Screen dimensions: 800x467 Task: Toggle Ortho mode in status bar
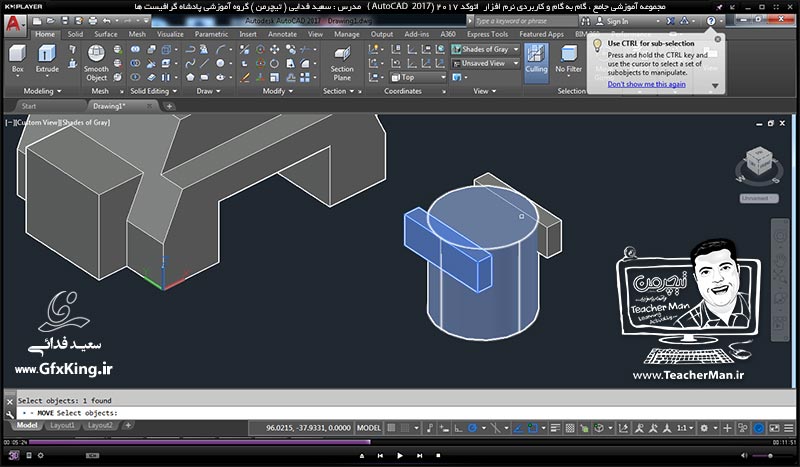click(x=458, y=428)
